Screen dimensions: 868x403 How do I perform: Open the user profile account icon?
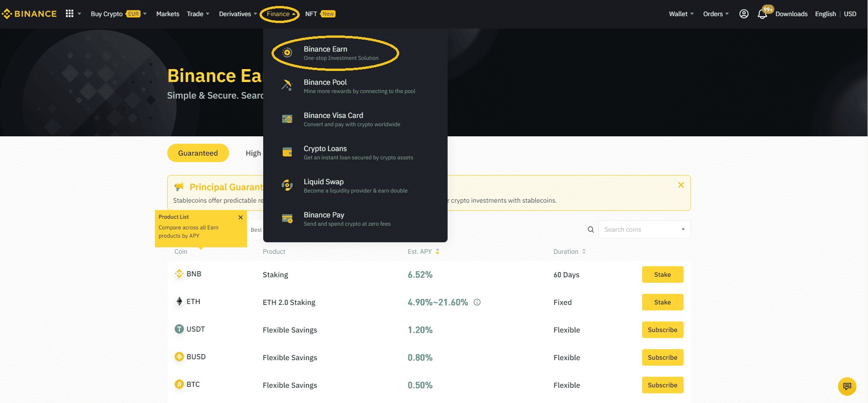tap(744, 14)
